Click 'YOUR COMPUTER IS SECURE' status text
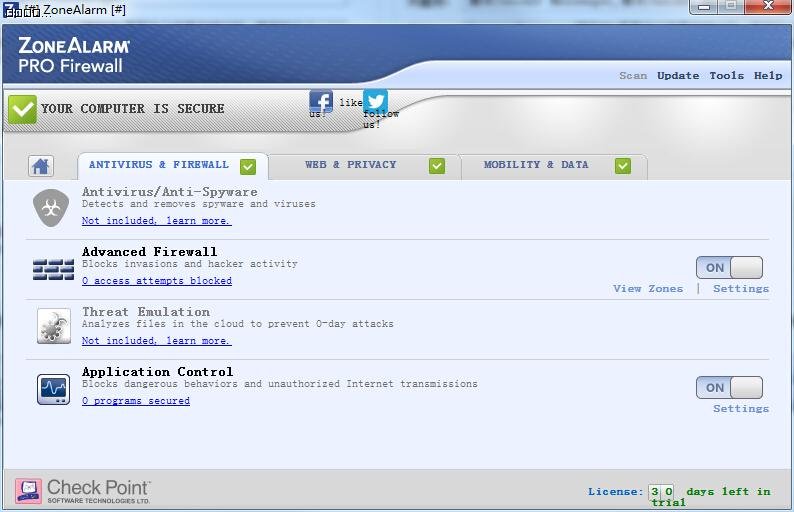The width and height of the screenshot is (794, 512). pos(132,109)
